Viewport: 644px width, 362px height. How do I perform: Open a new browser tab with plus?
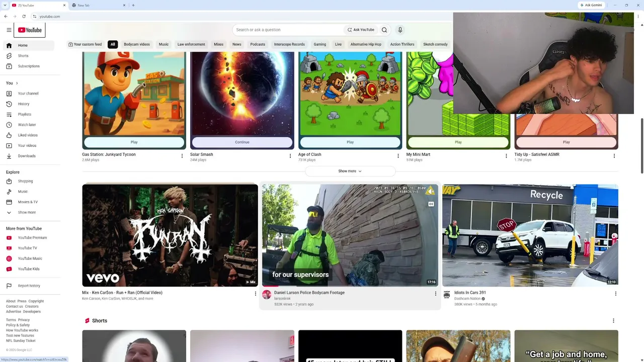click(x=133, y=5)
